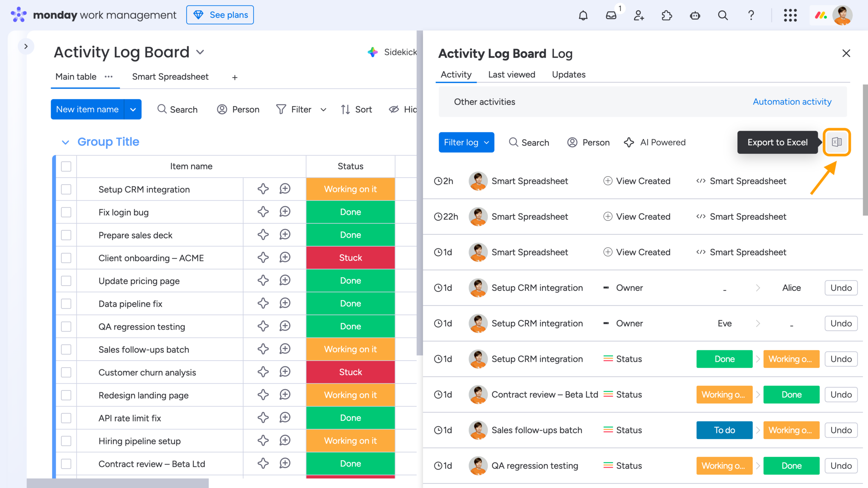Viewport: 868px width, 488px height.
Task: Open the help question mark
Action: tap(751, 15)
